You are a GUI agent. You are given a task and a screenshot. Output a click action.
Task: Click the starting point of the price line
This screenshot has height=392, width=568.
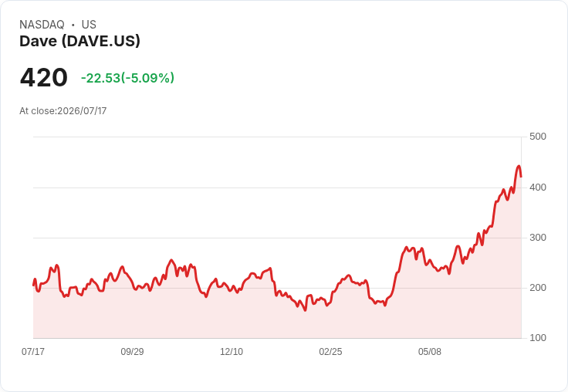tap(34, 285)
